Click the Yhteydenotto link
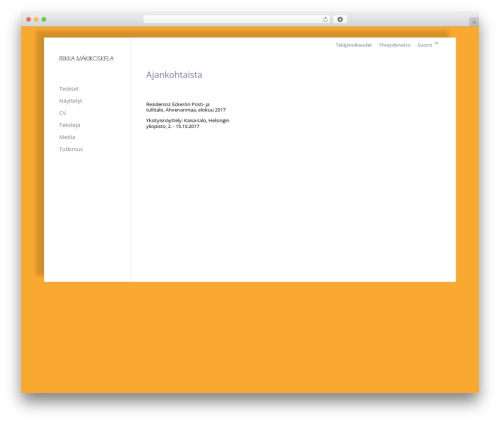500x423 pixels. [x=394, y=45]
